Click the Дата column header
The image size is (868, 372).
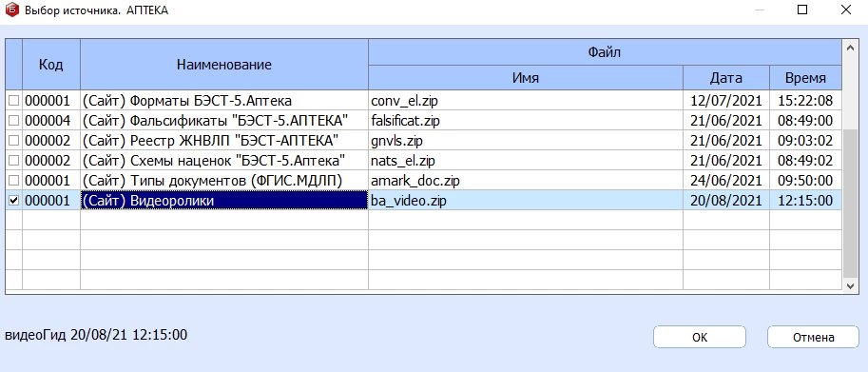[x=725, y=78]
